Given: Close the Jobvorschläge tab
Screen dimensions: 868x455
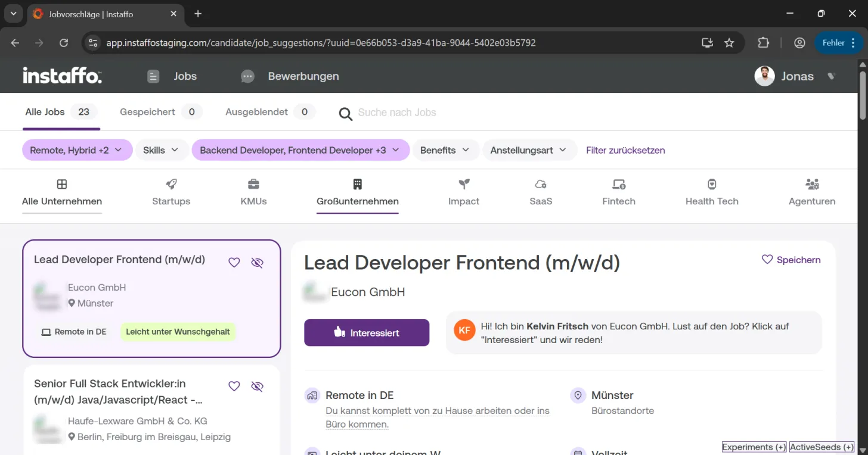Looking at the screenshot, I should pos(173,14).
